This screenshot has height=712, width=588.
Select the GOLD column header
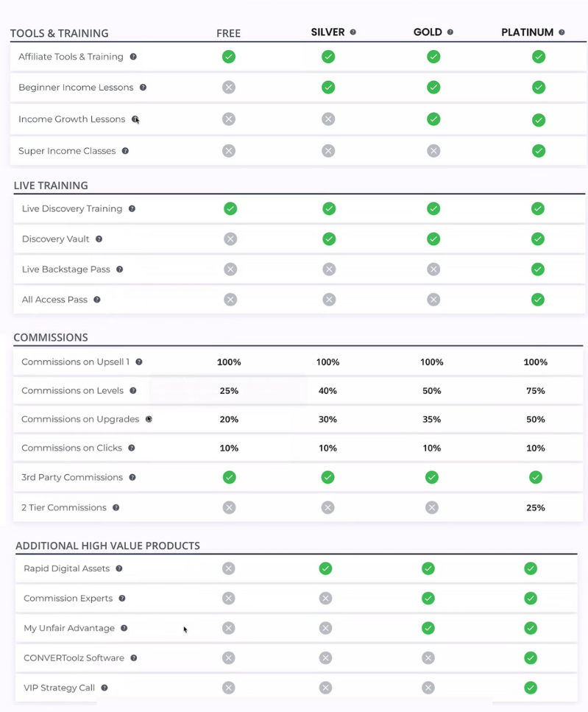click(x=428, y=32)
